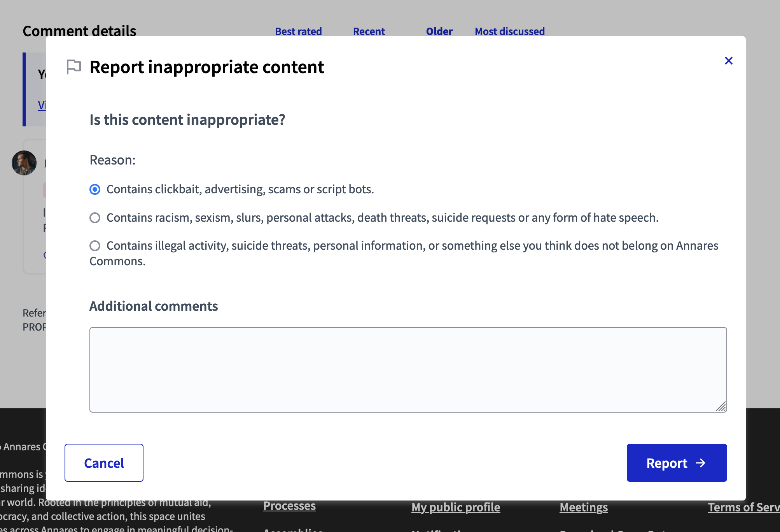780x532 pixels.
Task: Sort comments by Most discussed
Action: 509,31
